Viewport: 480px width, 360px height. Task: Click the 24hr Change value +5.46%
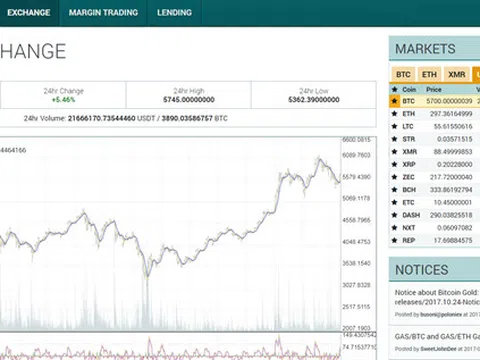pyautogui.click(x=63, y=100)
